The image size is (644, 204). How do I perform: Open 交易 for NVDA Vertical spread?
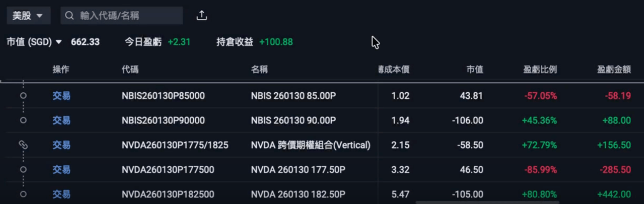61,145
